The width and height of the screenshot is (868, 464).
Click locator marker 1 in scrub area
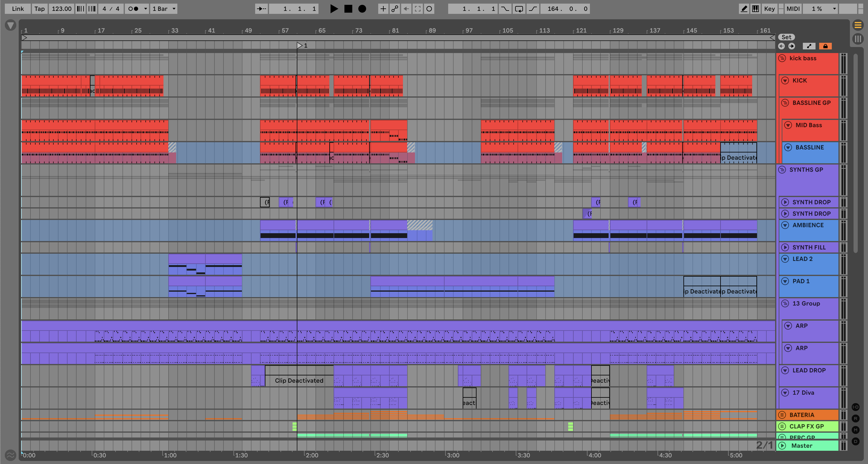click(x=299, y=45)
